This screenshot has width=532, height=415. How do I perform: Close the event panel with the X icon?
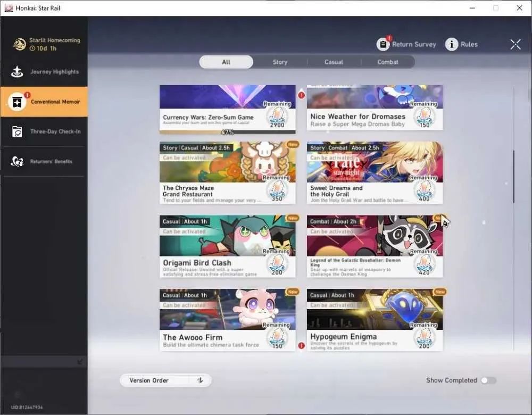coord(516,44)
